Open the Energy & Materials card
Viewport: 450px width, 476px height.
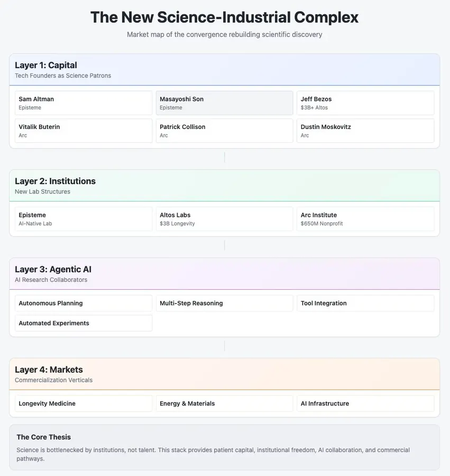(224, 404)
